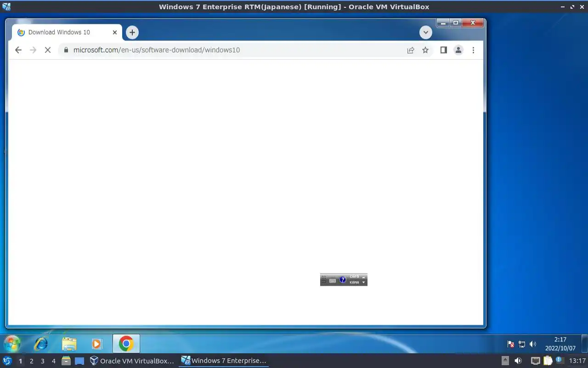This screenshot has height=368, width=588.
Task: Switch to host workspace 2
Action: (x=31, y=361)
